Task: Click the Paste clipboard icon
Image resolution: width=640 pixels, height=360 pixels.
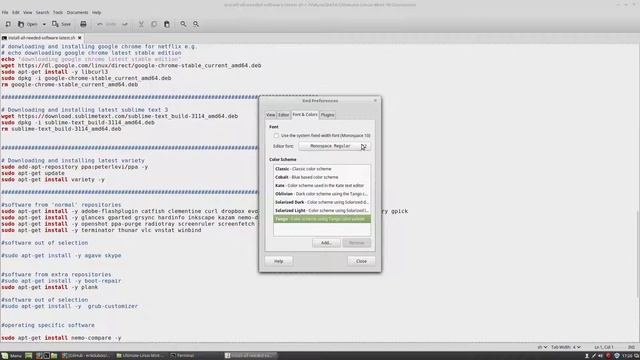Action: click(x=167, y=24)
